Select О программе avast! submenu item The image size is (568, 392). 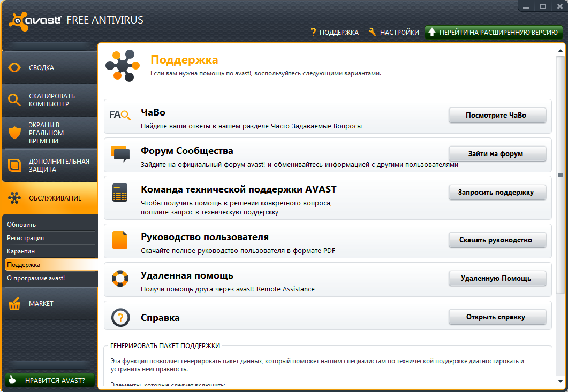tap(36, 278)
